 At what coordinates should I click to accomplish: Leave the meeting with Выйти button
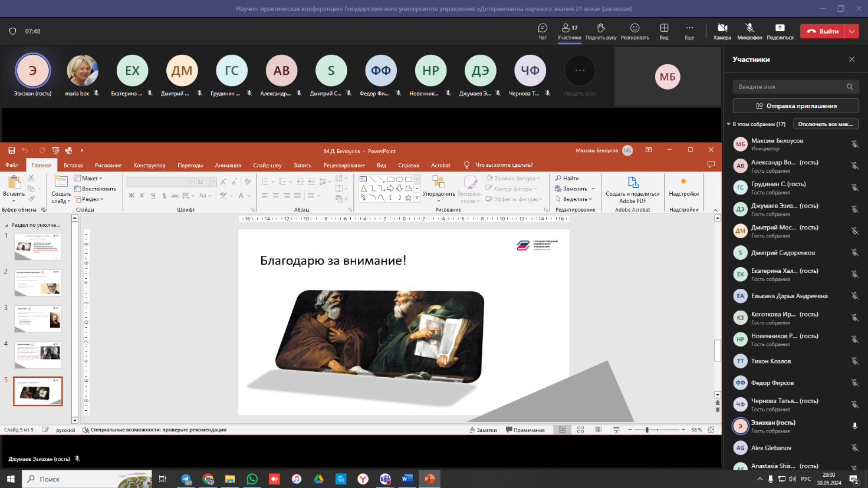point(823,31)
